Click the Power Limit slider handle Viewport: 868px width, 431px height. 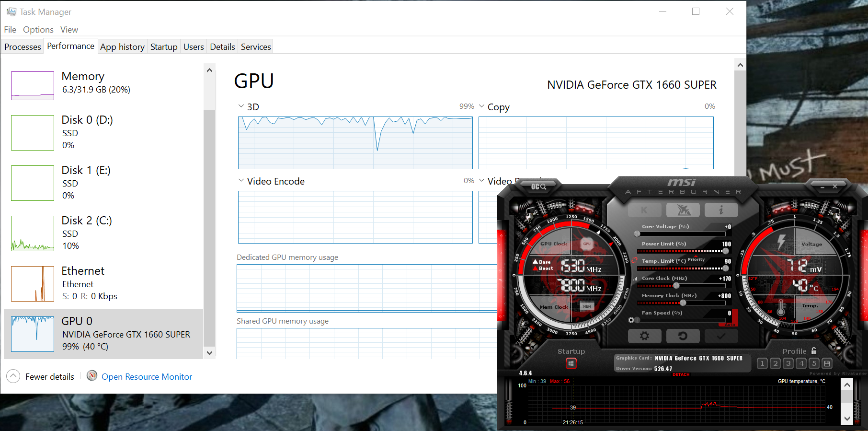[x=725, y=251]
